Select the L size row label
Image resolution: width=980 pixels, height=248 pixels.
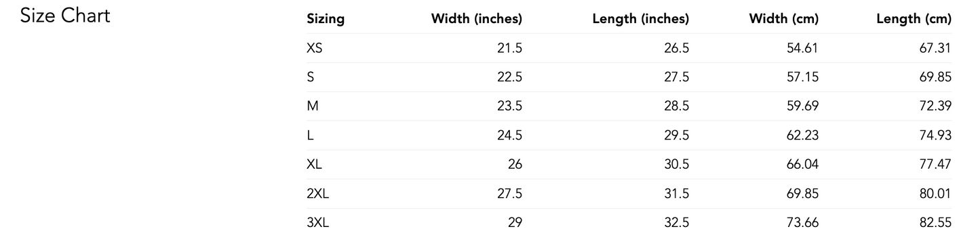tap(310, 136)
